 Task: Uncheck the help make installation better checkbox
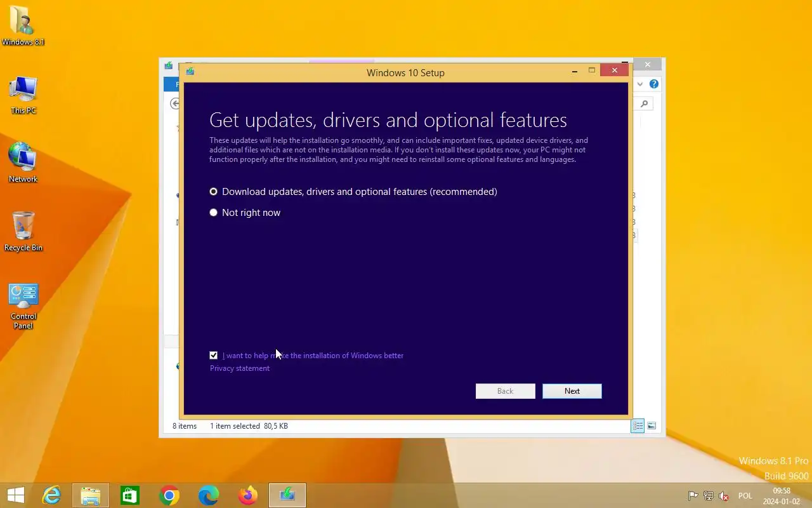(213, 356)
